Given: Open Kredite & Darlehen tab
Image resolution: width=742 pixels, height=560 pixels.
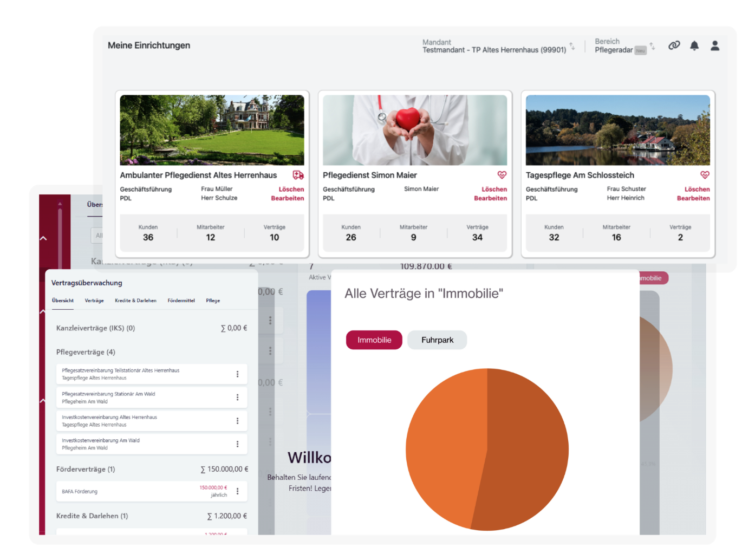Looking at the screenshot, I should (x=135, y=301).
